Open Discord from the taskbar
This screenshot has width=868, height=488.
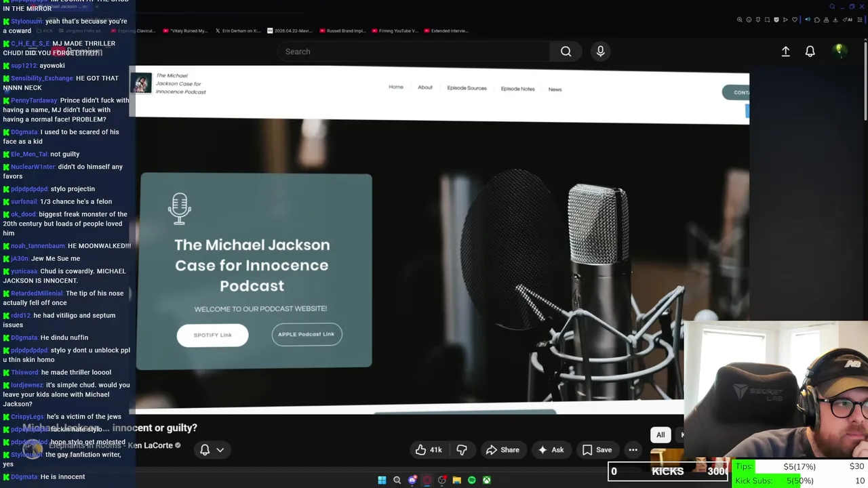click(x=412, y=480)
